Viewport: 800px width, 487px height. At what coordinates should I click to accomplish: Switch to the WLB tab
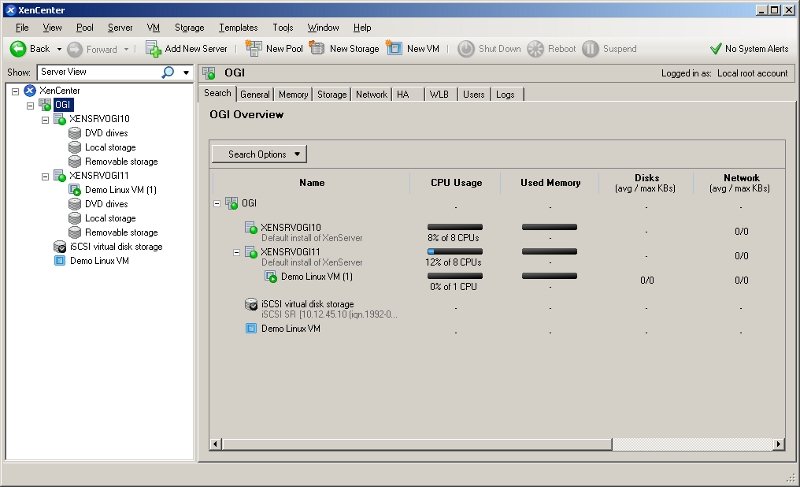439,94
